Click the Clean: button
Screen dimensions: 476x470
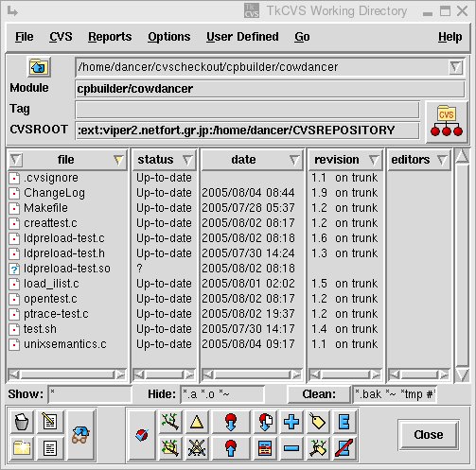(x=319, y=394)
